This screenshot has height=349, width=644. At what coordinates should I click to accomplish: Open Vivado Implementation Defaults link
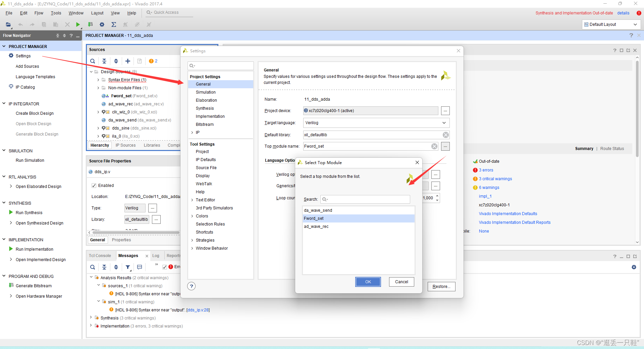(x=508, y=214)
